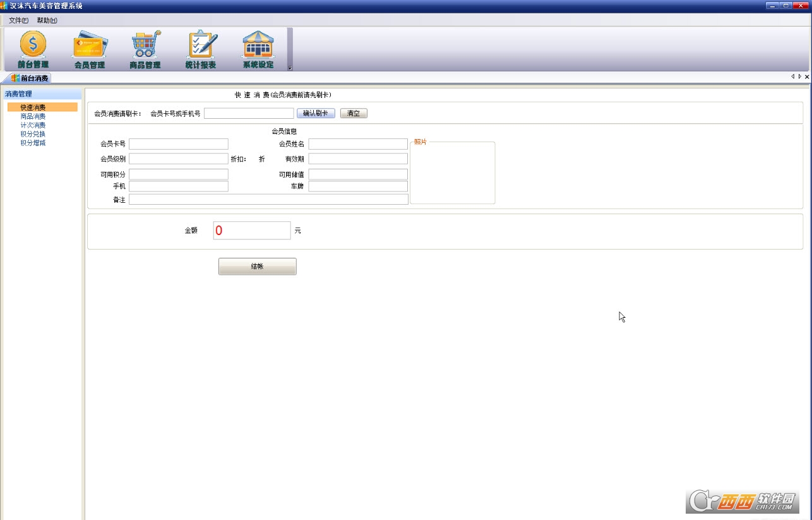Open the 文件 menu

point(18,21)
